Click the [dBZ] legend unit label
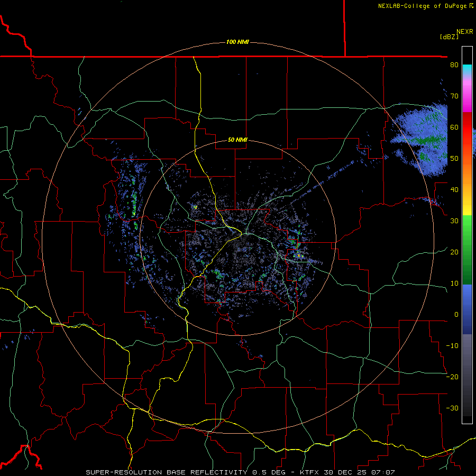476x476 pixels. point(449,36)
